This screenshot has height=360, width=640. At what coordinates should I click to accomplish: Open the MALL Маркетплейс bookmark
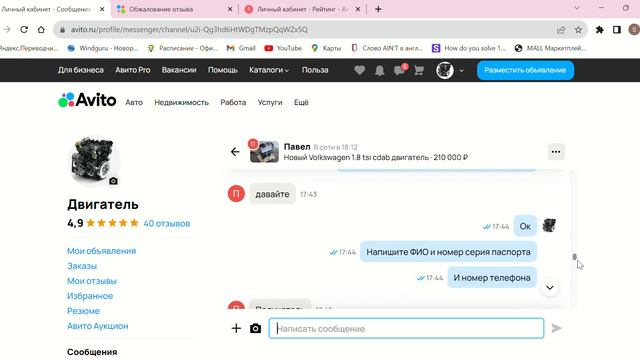coord(550,48)
